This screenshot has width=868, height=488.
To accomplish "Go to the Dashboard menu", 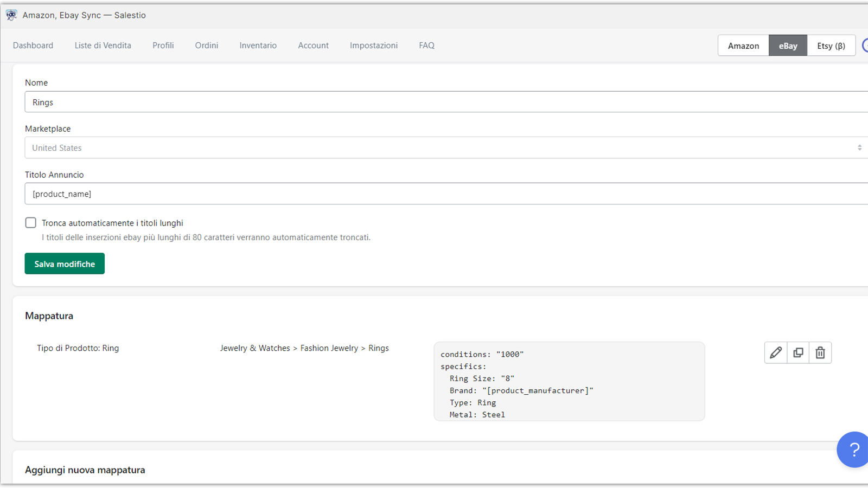I will (x=33, y=46).
